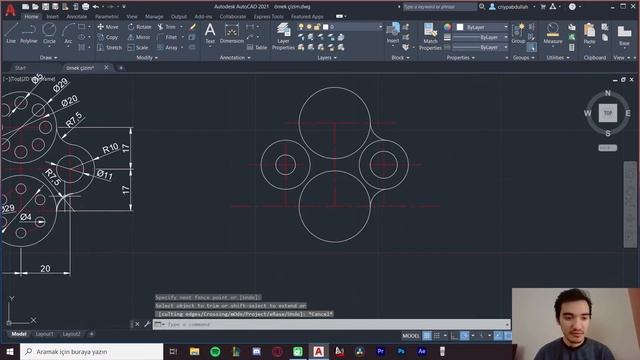The height and width of the screenshot is (360, 640).
Task: Click the object color wheel icon
Action: pos(447,27)
